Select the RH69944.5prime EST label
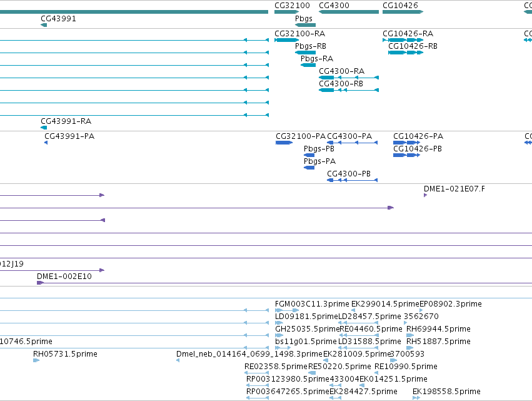Screen dimensions: 532x401 tap(438, 329)
